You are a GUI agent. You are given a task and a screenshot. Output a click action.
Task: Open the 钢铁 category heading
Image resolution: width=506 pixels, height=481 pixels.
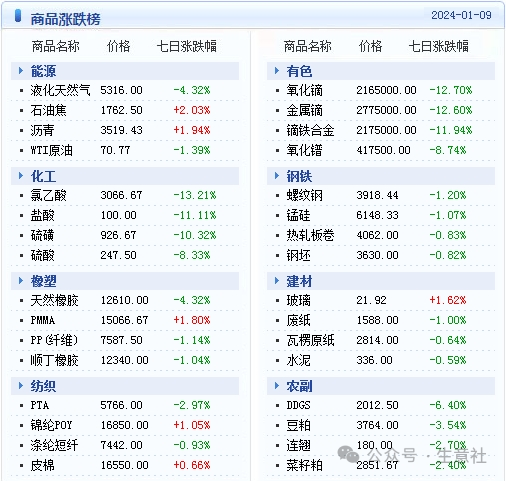click(299, 176)
